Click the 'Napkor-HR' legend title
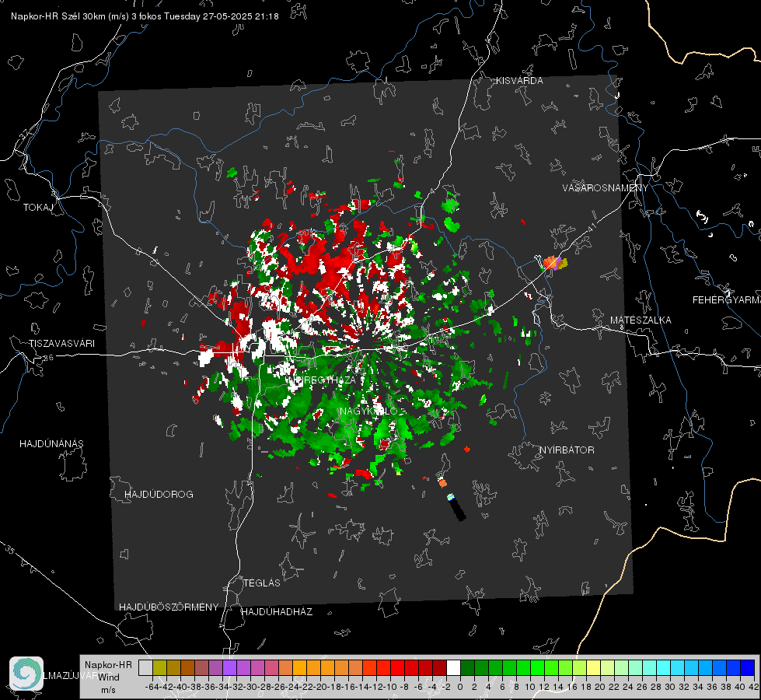The height and width of the screenshot is (700, 761). pyautogui.click(x=108, y=665)
